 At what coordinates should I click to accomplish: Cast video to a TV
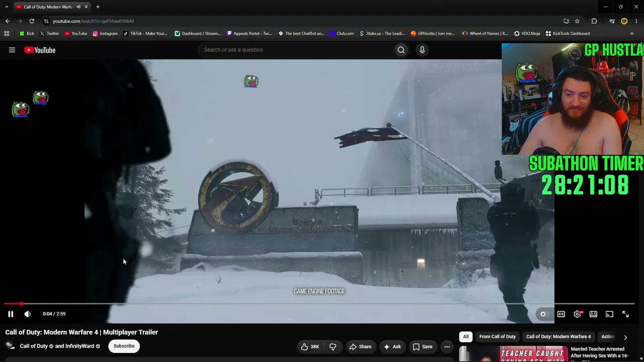[609, 314]
